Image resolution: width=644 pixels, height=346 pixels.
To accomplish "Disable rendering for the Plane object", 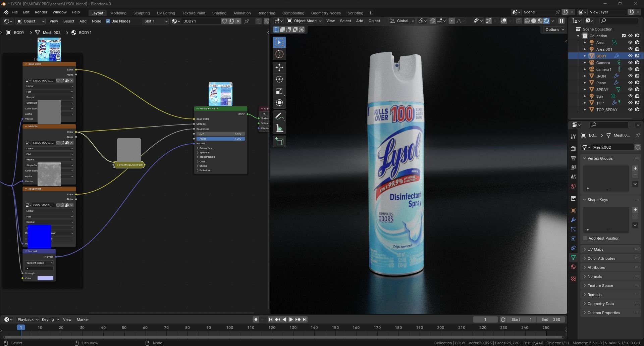I will pos(637,83).
